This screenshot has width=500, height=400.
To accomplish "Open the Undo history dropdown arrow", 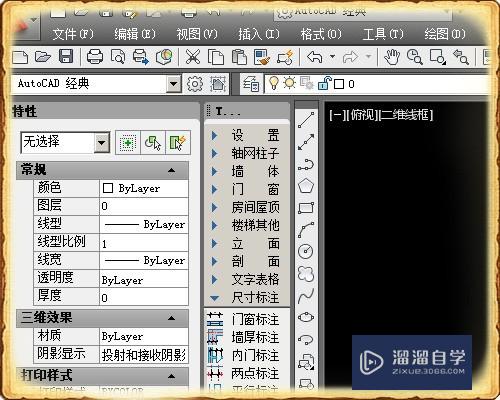I will tap(332, 56).
